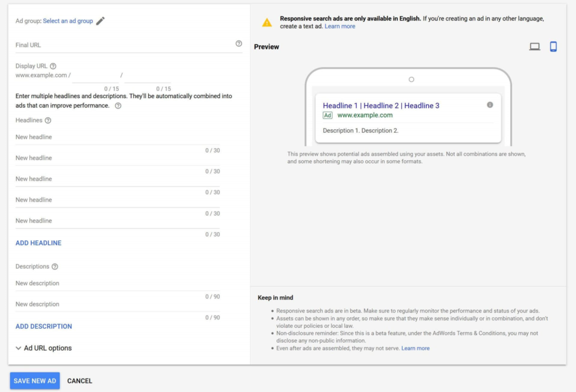Focus the first New description field

pyautogui.click(x=118, y=283)
